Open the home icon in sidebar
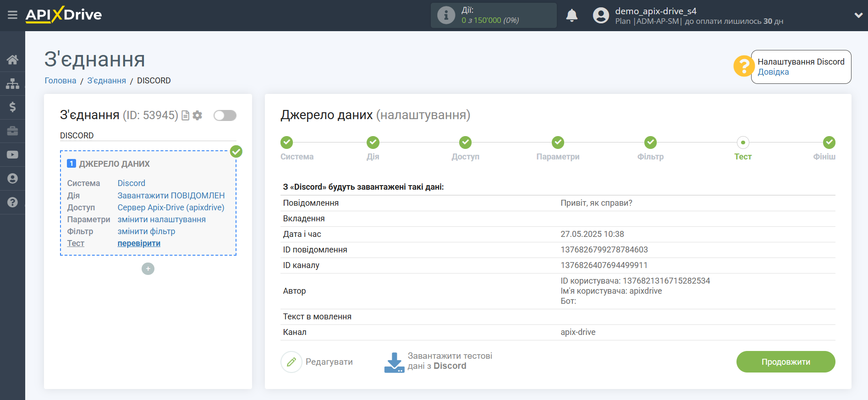Image resolution: width=868 pixels, height=400 pixels. tap(12, 60)
